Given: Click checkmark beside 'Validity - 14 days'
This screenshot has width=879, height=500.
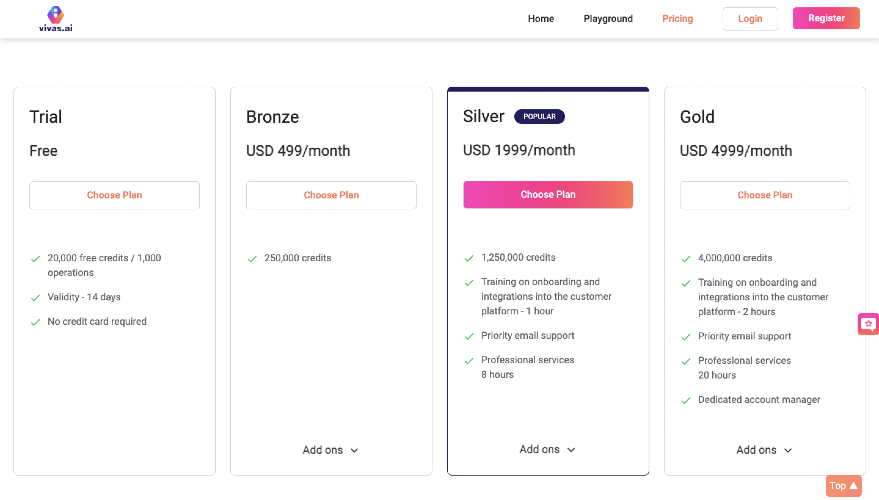Looking at the screenshot, I should tap(35, 298).
